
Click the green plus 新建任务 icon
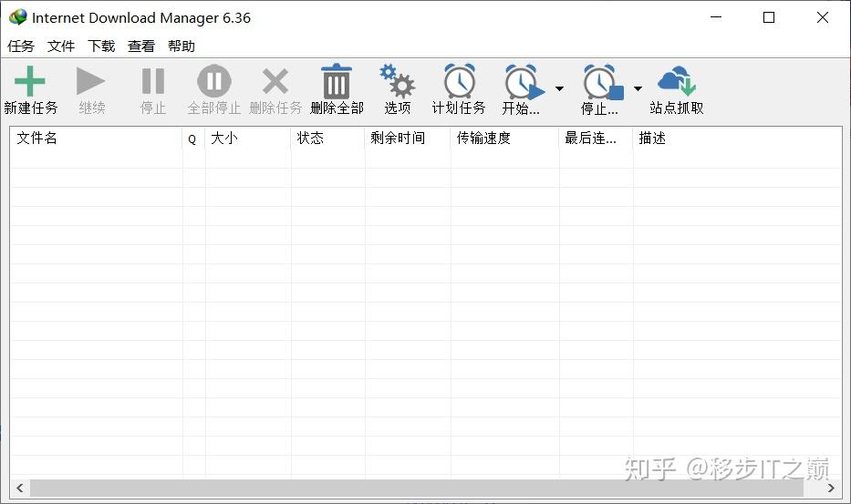30,81
